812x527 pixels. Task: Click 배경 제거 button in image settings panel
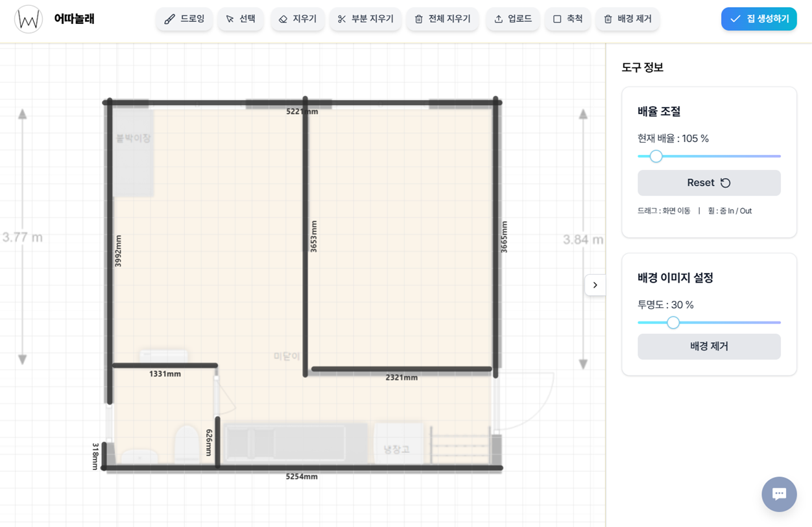point(709,347)
